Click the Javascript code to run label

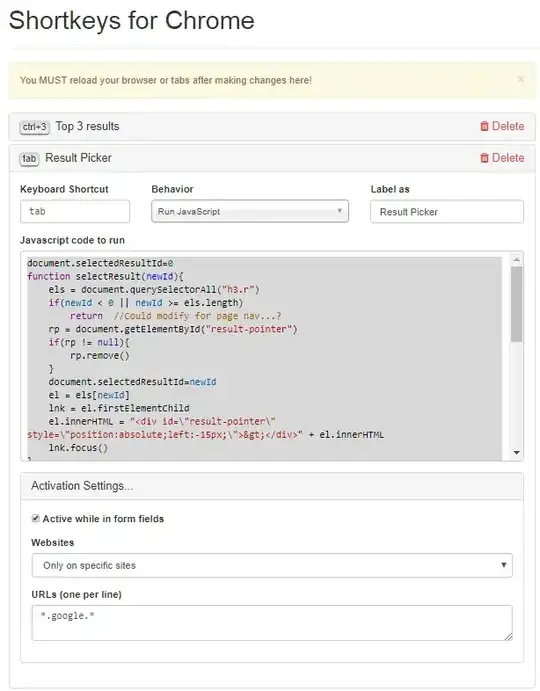point(72,240)
